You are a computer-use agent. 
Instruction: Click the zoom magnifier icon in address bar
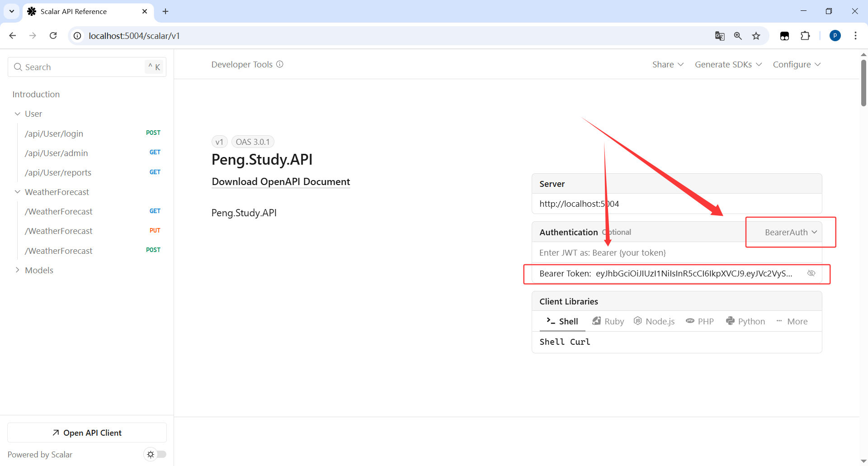click(x=738, y=36)
